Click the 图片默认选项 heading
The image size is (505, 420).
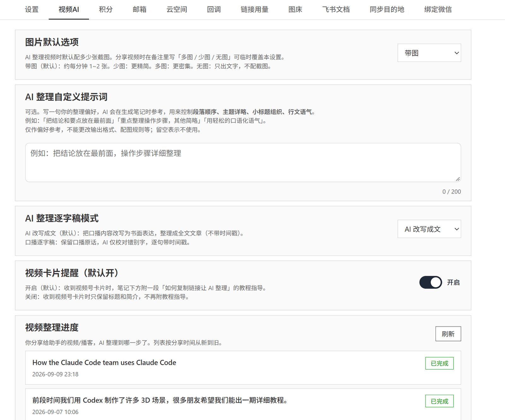pyautogui.click(x=52, y=42)
